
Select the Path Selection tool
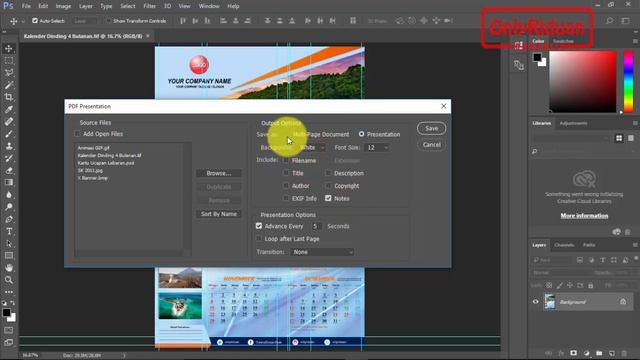tap(9, 244)
